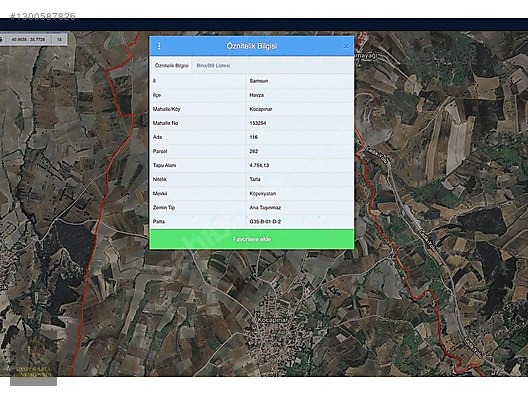Select the Mahalle No value 153254
The image size is (528, 396).
258,123
